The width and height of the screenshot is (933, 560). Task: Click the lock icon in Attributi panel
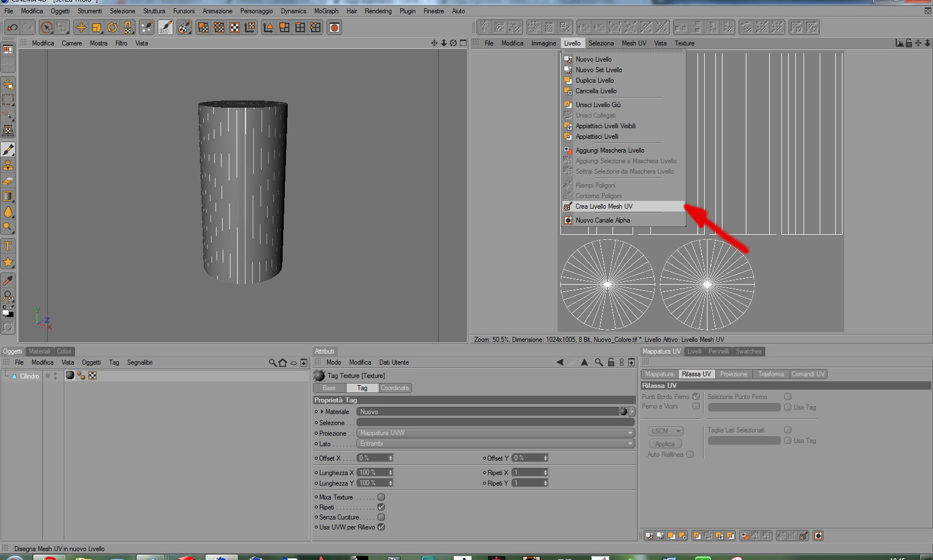click(611, 362)
